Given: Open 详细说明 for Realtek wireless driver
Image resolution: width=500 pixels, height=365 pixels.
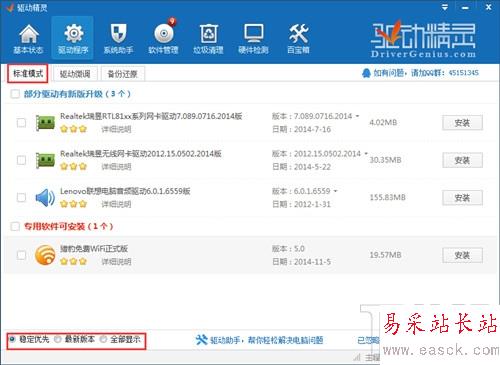Looking at the screenshot, I should [116, 167].
